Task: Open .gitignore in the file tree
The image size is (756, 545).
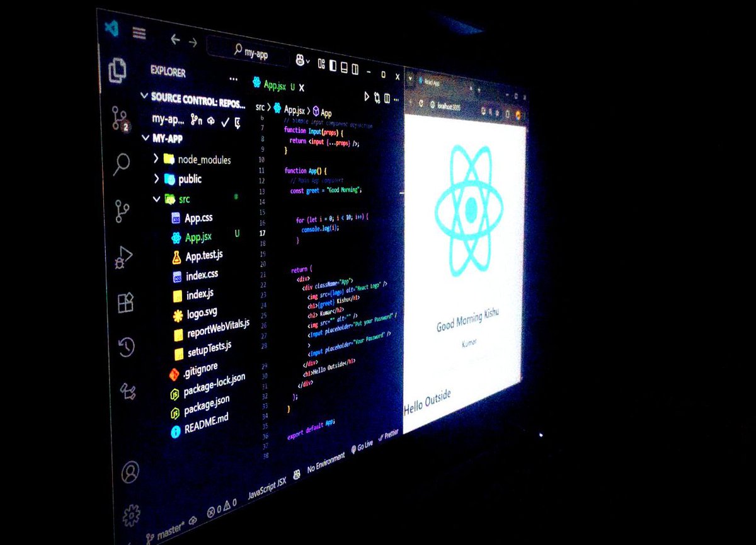Action: pyautogui.click(x=193, y=371)
